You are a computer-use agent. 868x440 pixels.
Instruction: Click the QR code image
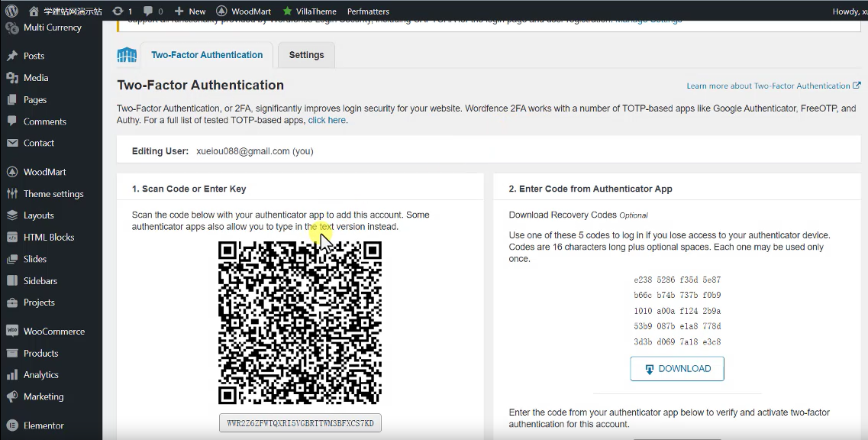299,322
